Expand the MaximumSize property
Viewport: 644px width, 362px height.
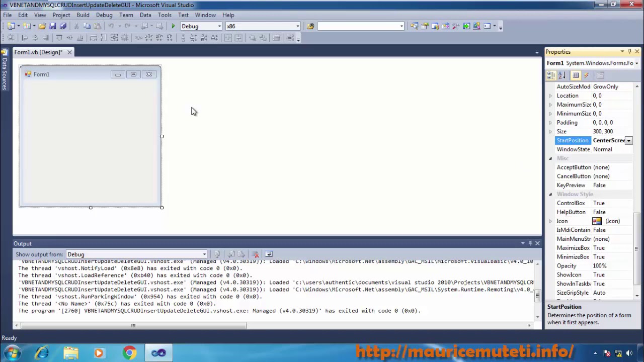[550, 105]
